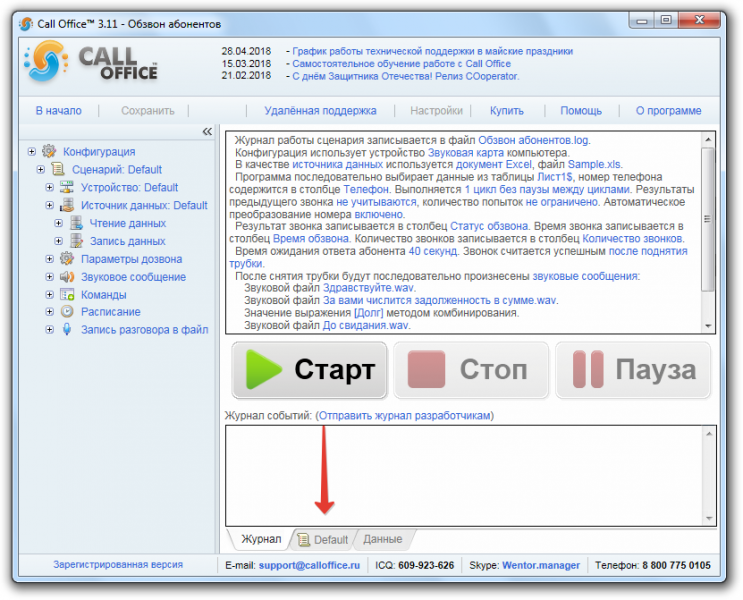Click the Звуковое сообщение speaker icon
The height and width of the screenshot is (600, 743).
[x=67, y=277]
